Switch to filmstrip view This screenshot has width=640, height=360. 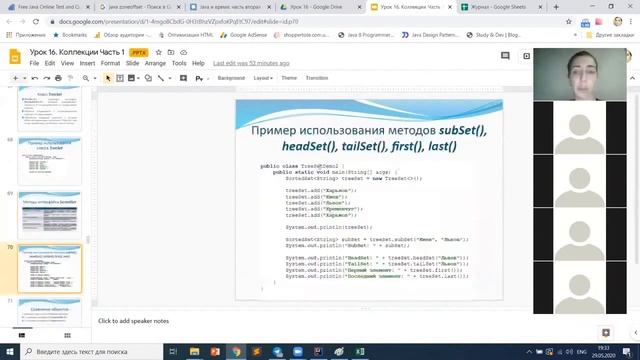pos(22,335)
